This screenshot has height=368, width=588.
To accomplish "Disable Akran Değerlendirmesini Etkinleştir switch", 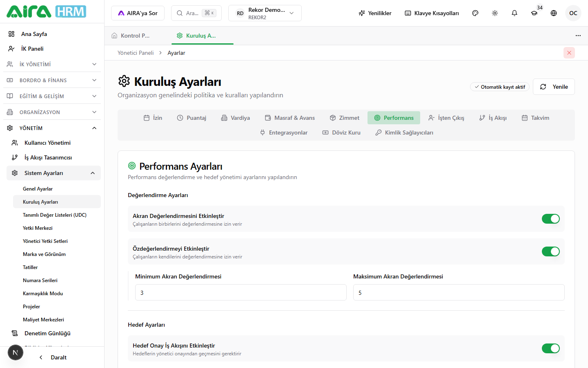I will point(551,219).
